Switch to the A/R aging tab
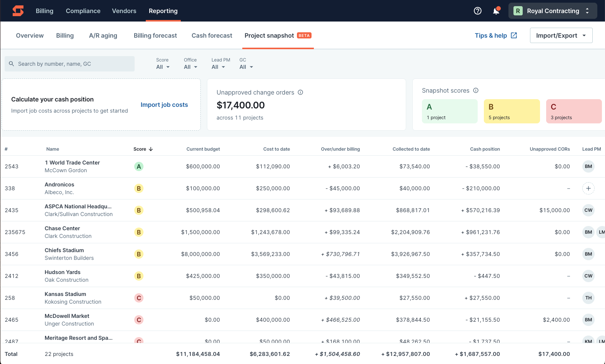The image size is (605, 364). point(103,35)
